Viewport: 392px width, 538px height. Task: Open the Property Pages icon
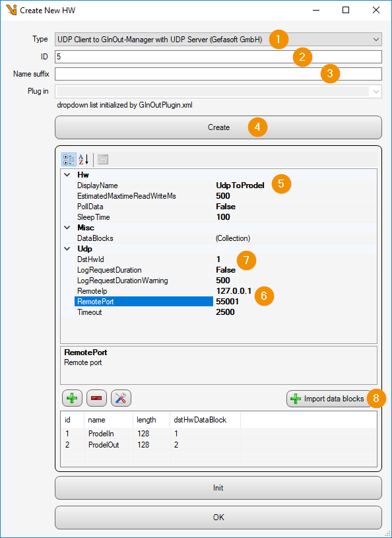pos(103,159)
